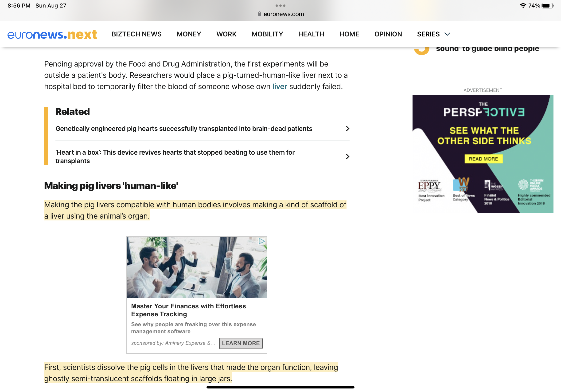The height and width of the screenshot is (392, 561).
Task: Tap the three-dot multitasking icon at top
Action: tap(280, 5)
